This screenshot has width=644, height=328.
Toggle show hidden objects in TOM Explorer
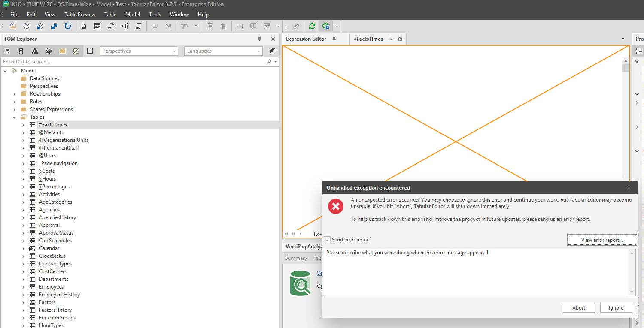click(x=76, y=51)
